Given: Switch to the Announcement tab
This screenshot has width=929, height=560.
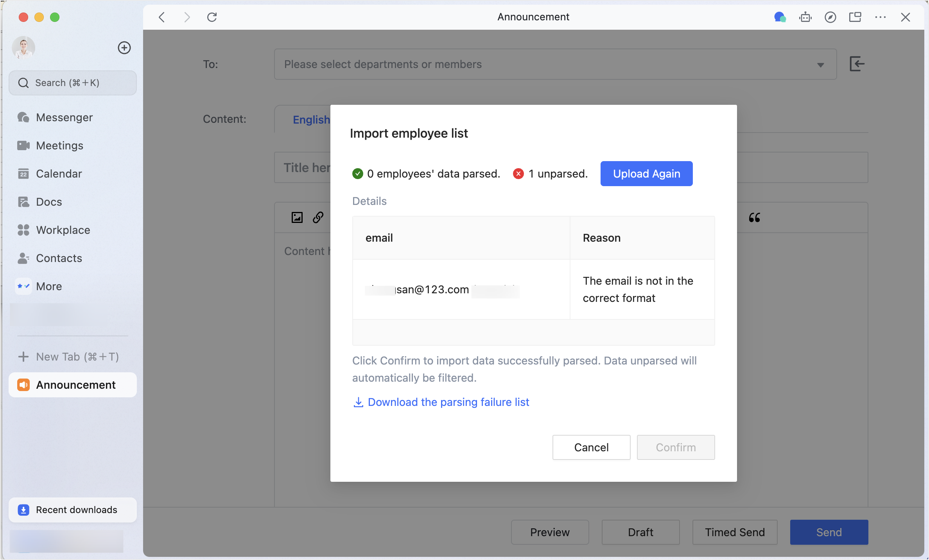Looking at the screenshot, I should coord(73,385).
